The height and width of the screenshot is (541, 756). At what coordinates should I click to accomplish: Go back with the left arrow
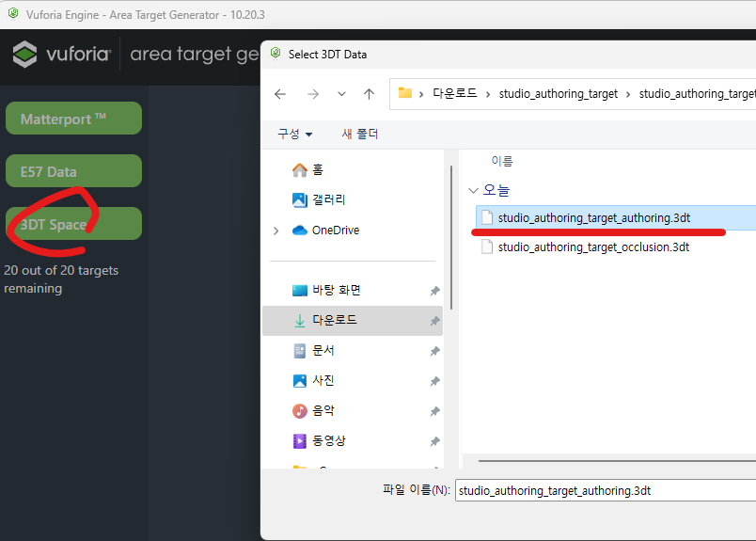280,94
